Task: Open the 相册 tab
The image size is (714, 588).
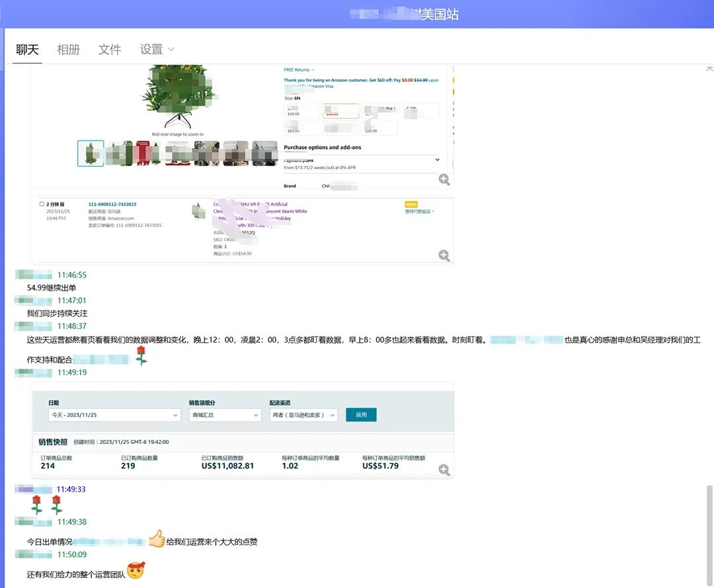Action: tap(68, 50)
